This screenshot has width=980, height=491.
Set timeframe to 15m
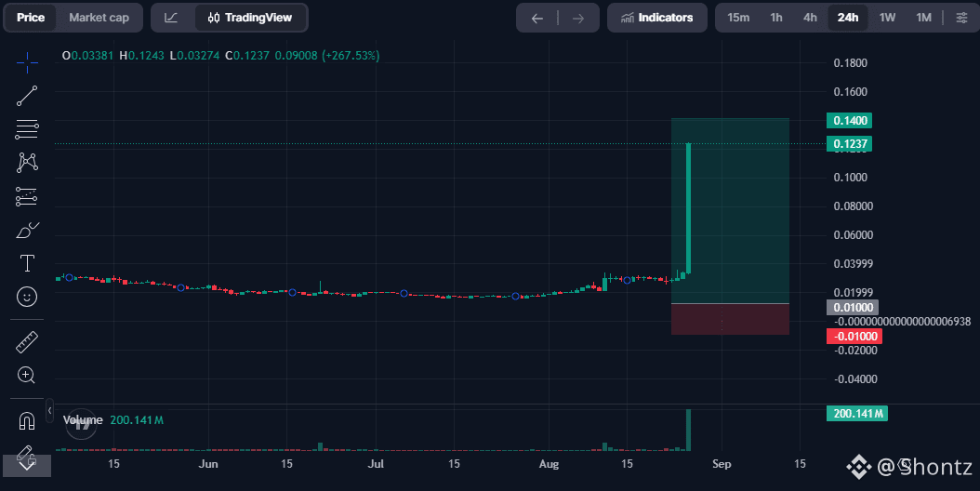pos(738,18)
